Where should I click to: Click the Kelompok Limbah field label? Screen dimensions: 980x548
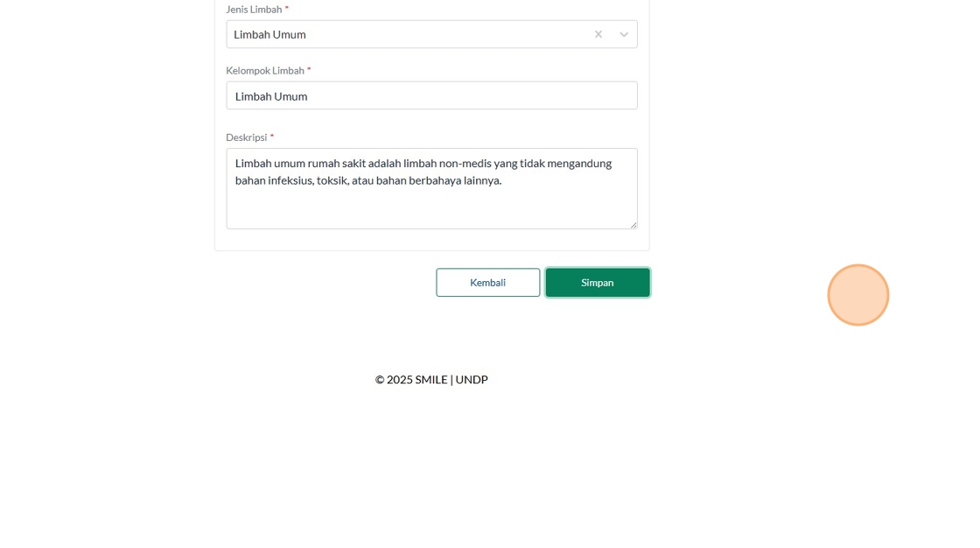(264, 71)
